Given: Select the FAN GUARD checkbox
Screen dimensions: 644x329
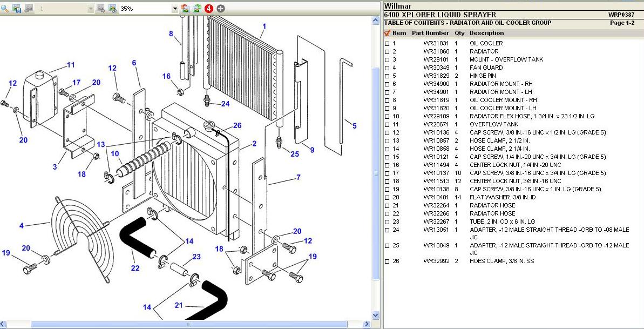Looking at the screenshot, I should click(x=387, y=68).
